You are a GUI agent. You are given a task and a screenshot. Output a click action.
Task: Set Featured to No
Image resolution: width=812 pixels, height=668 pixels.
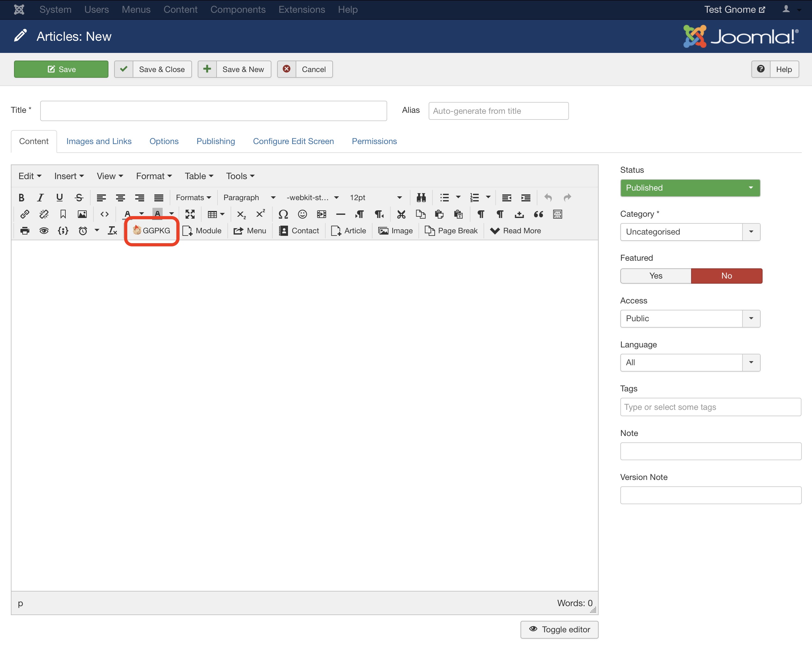[x=726, y=276]
